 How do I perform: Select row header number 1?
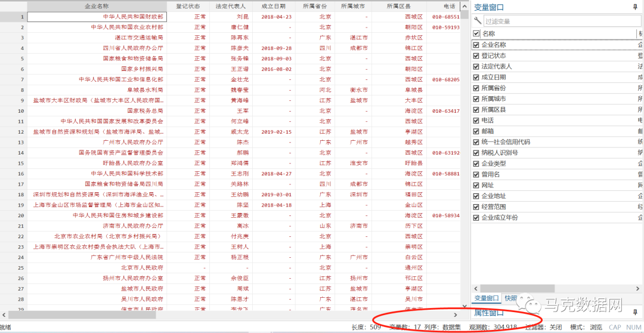[x=14, y=17]
